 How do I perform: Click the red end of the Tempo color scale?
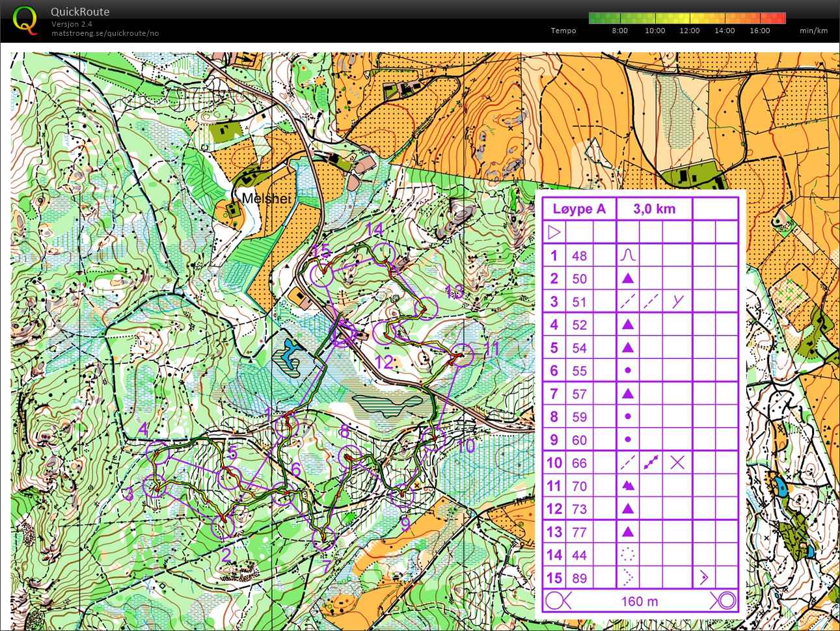[x=776, y=18]
